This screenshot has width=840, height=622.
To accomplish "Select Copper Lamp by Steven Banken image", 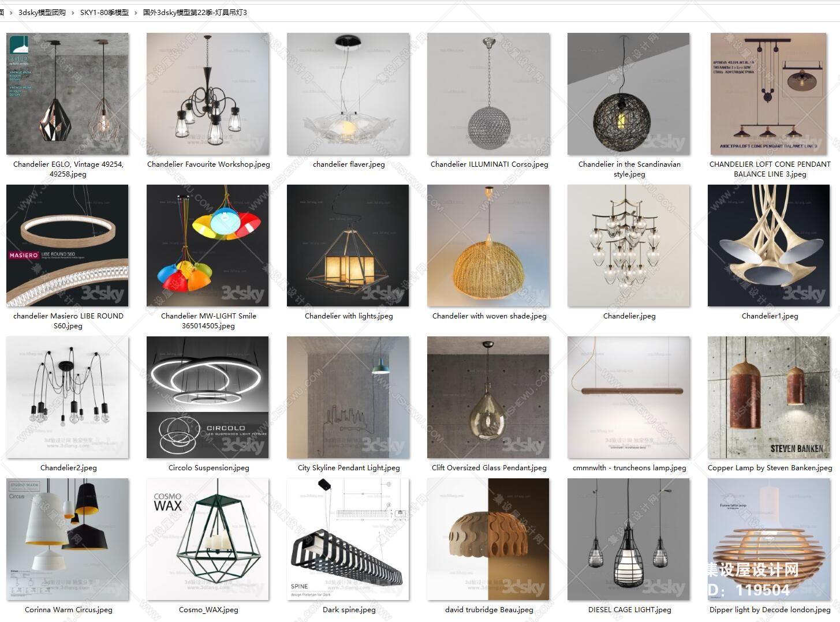I will (769, 398).
